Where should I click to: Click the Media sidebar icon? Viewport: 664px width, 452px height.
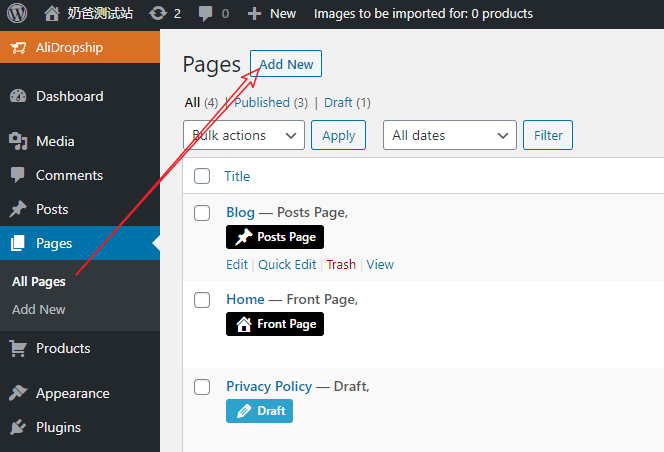click(18, 141)
